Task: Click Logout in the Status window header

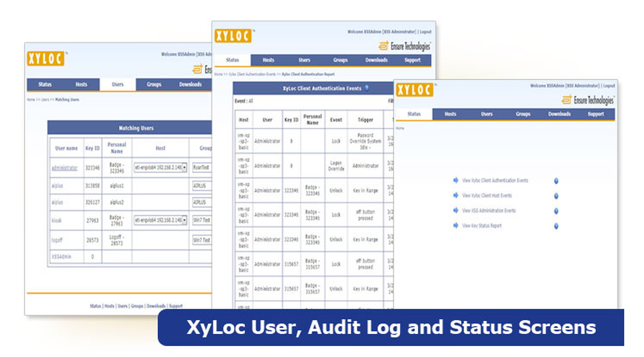Action: (609, 86)
